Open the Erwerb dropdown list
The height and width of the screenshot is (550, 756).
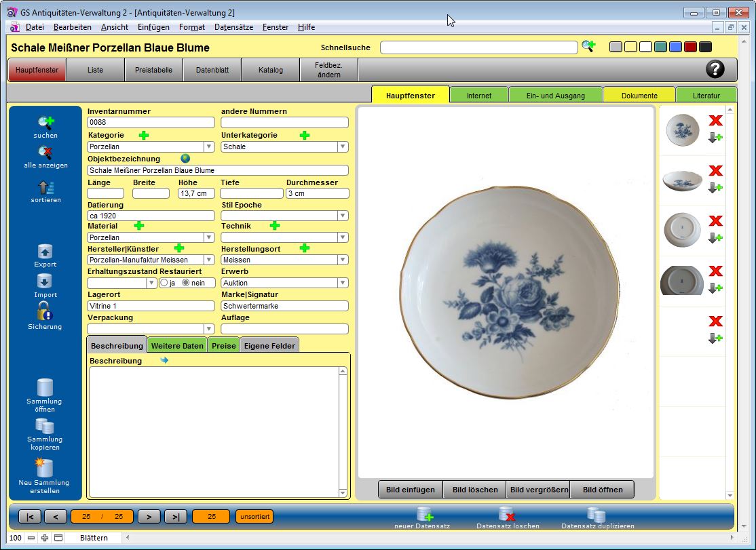[343, 283]
